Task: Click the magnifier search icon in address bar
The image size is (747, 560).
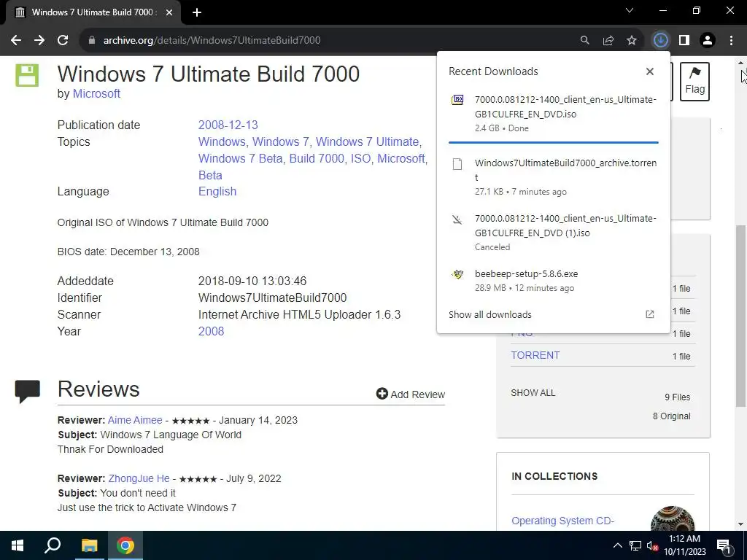Action: [x=584, y=41]
